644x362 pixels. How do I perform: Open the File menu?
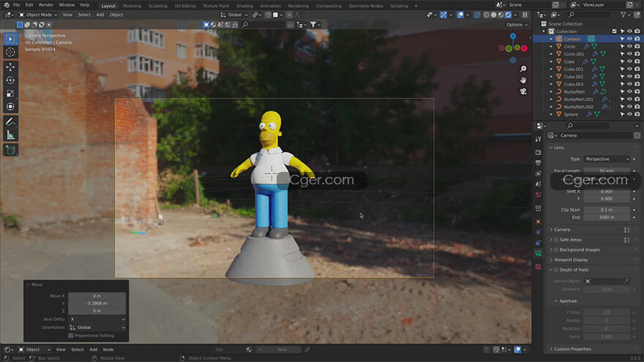pyautogui.click(x=16, y=5)
